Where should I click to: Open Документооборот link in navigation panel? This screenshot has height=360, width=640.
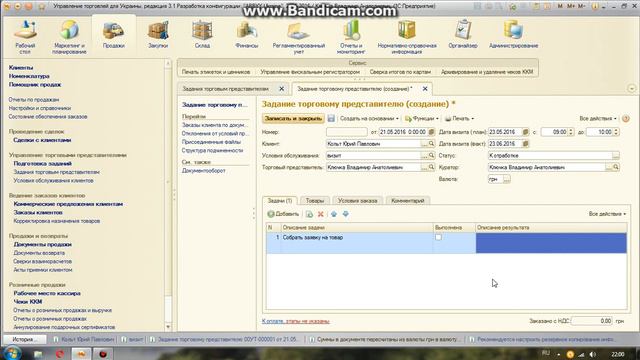click(x=204, y=171)
